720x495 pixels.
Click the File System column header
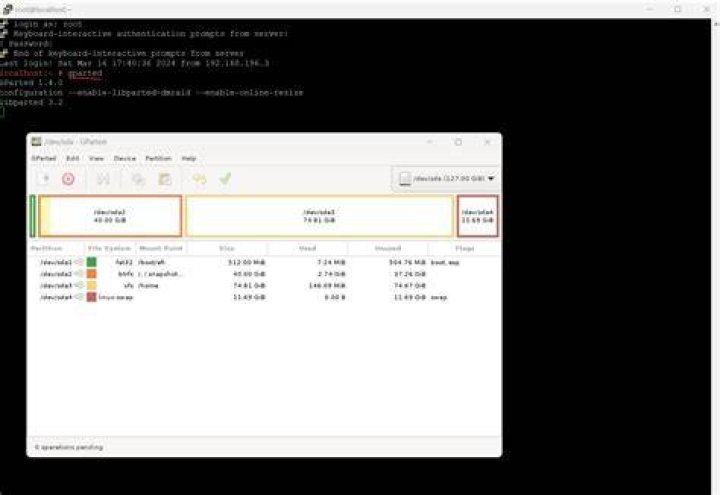(x=110, y=248)
